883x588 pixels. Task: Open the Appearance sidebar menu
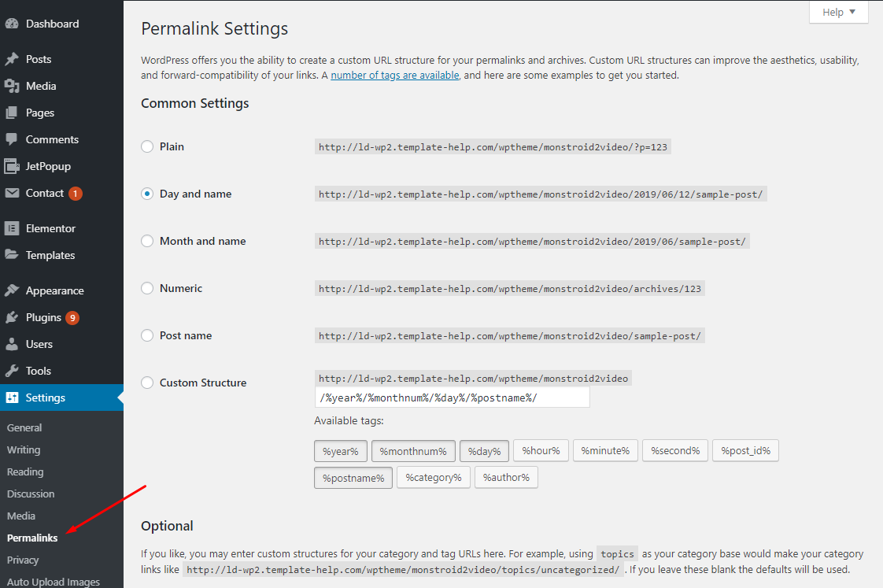click(x=54, y=290)
